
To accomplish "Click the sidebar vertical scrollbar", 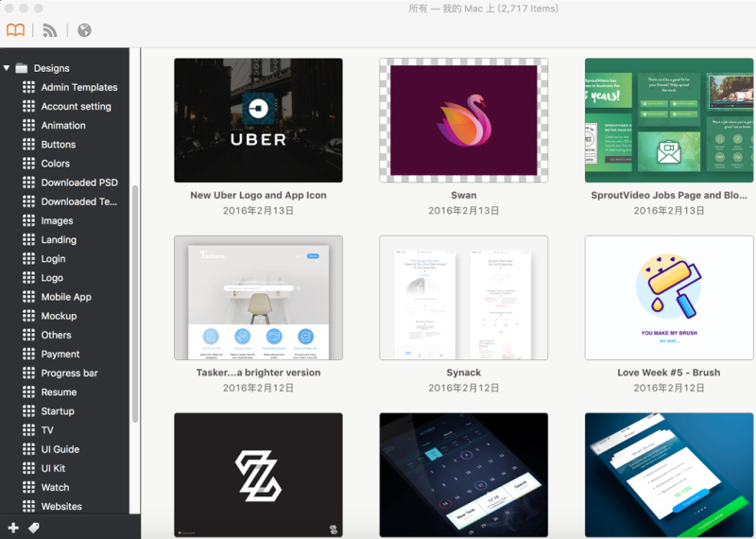I will click(135, 304).
